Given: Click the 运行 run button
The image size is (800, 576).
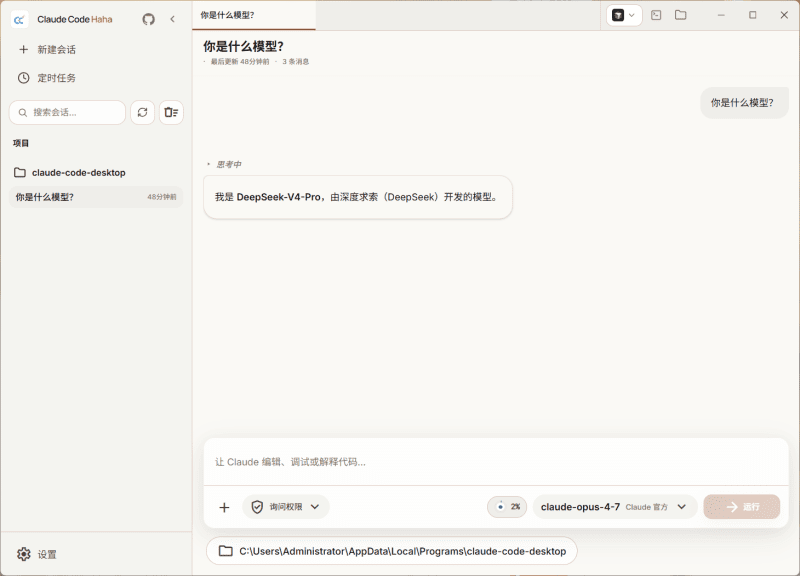Looking at the screenshot, I should (x=742, y=507).
